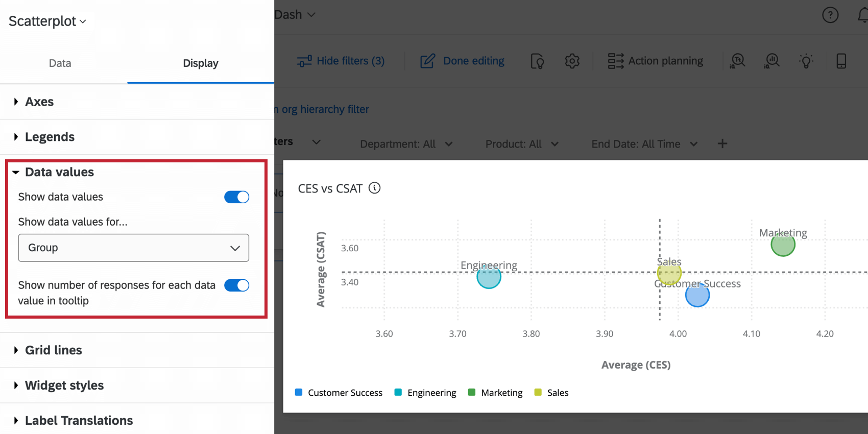Open dashboard settings gear icon
The image size is (868, 434).
pos(572,61)
